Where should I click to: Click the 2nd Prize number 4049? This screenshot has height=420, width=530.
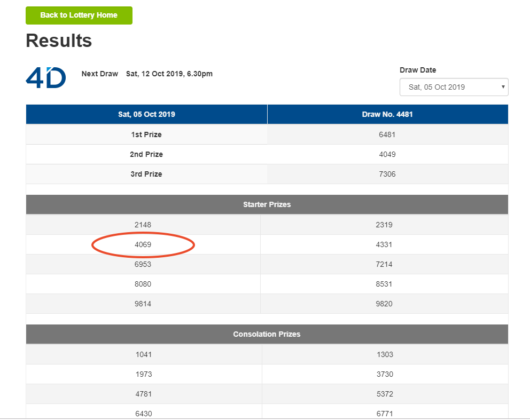[x=387, y=154]
